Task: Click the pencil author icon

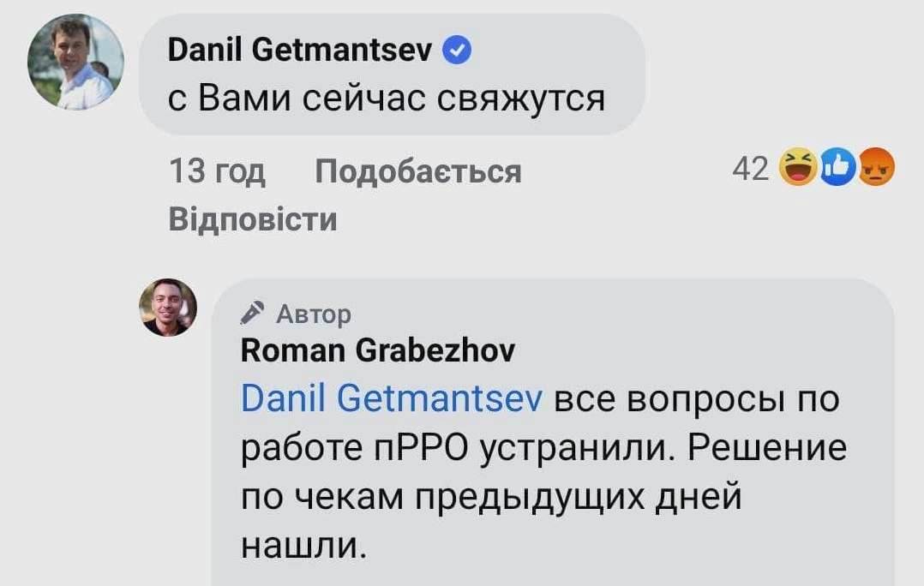Action: pyautogui.click(x=252, y=314)
